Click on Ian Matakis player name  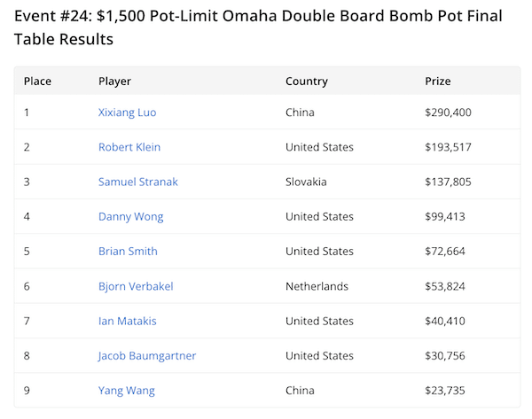129,321
